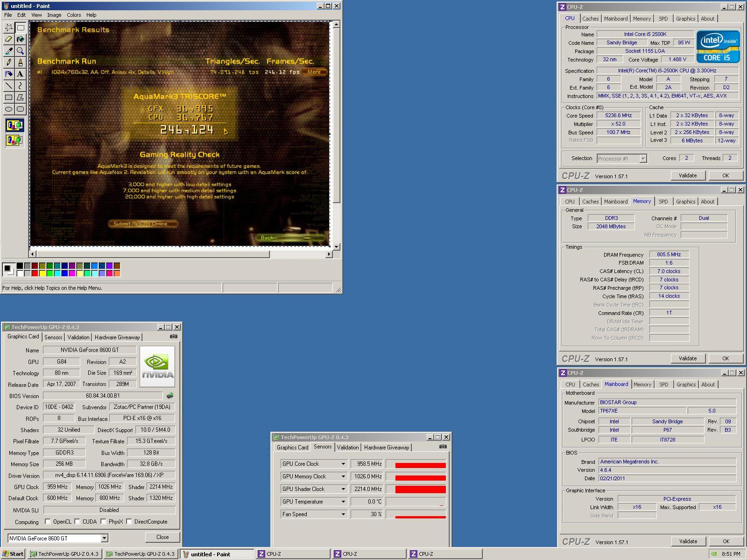Viewport: 747px width, 560px height.
Task: Choose the Line tool in Paint
Action: 8,86
